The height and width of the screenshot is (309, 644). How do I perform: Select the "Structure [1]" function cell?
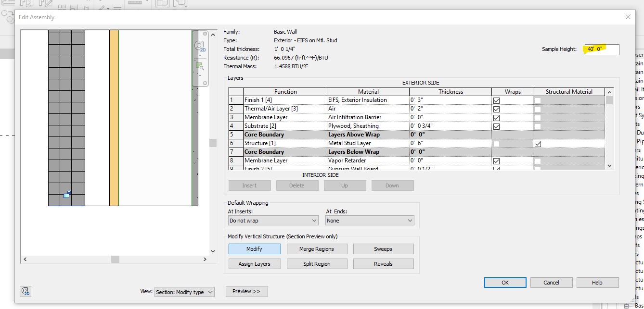tap(285, 143)
